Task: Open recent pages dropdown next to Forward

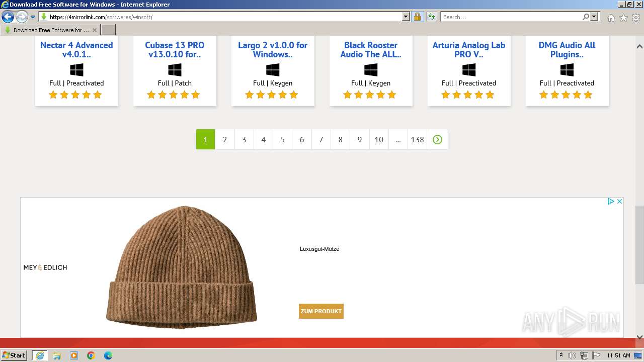Action: coord(33,17)
